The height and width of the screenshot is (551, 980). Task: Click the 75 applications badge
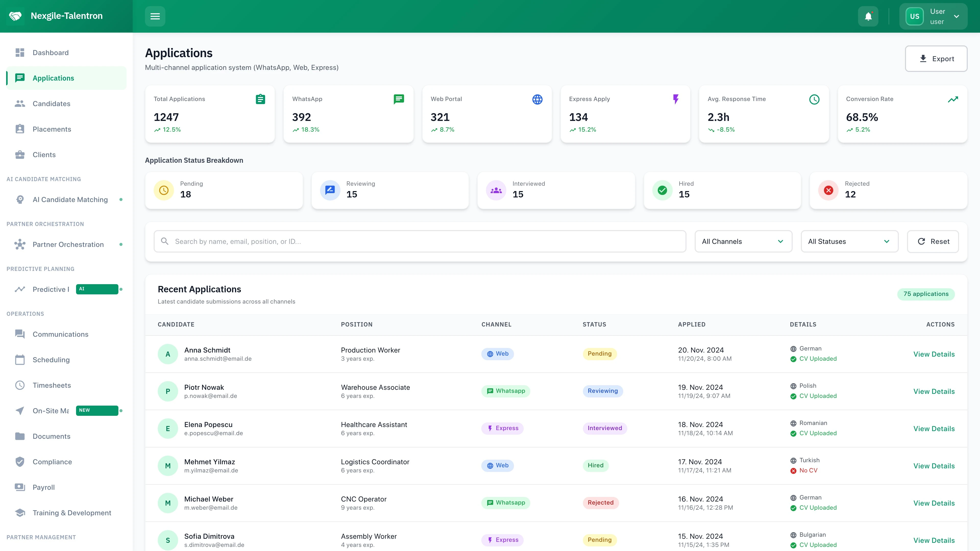tap(926, 294)
